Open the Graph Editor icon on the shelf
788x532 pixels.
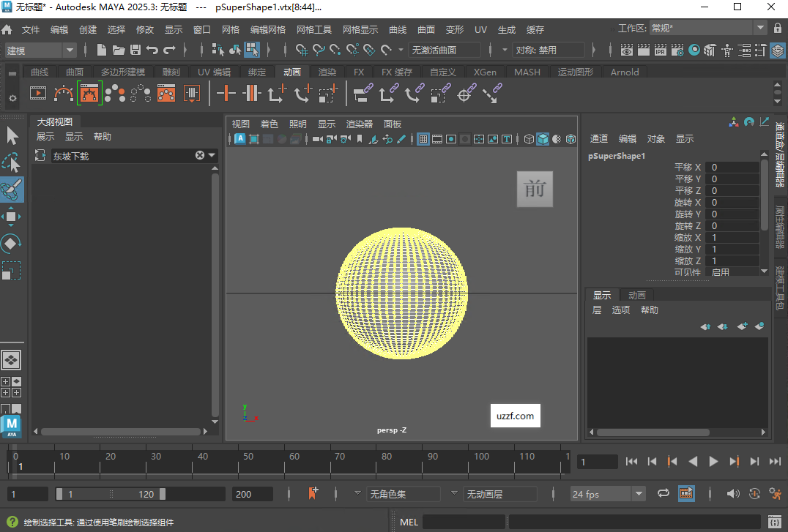91,94
